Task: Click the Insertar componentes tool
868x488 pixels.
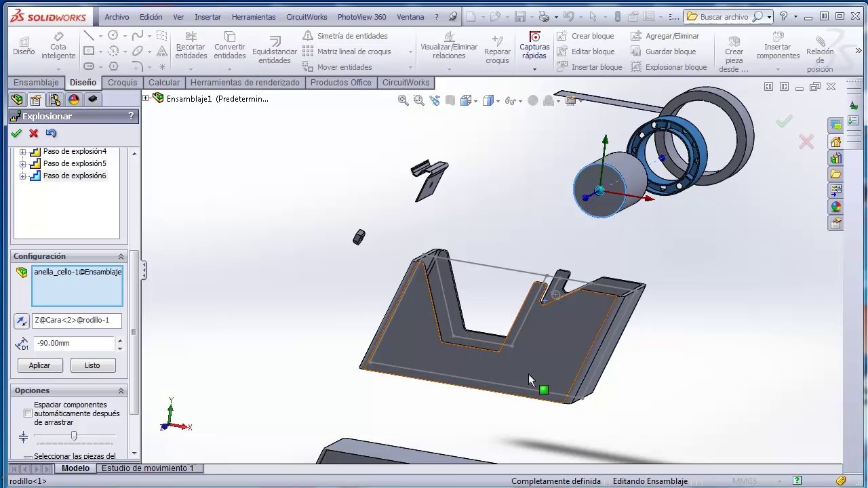Action: tap(778, 46)
